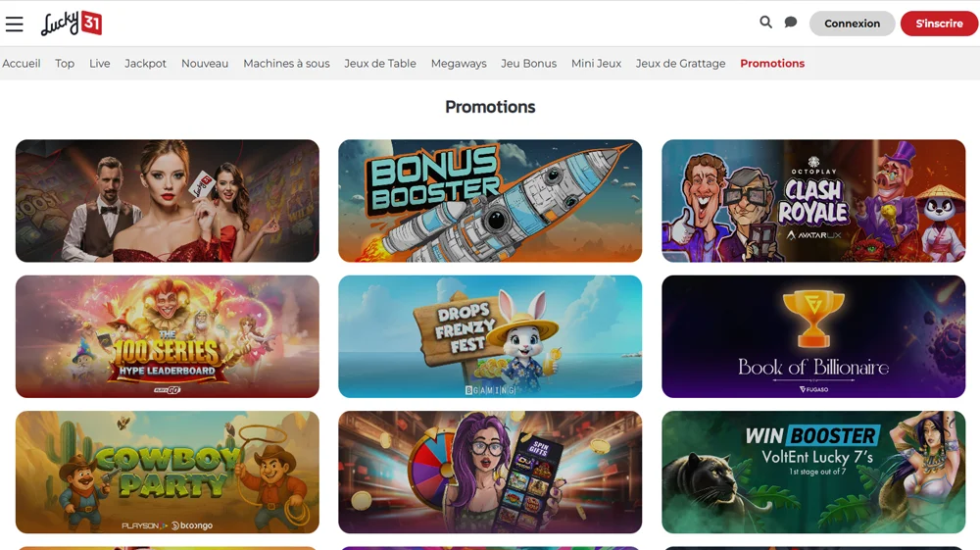Open the Jackpot category
Image resolution: width=980 pixels, height=550 pixels.
(x=145, y=63)
